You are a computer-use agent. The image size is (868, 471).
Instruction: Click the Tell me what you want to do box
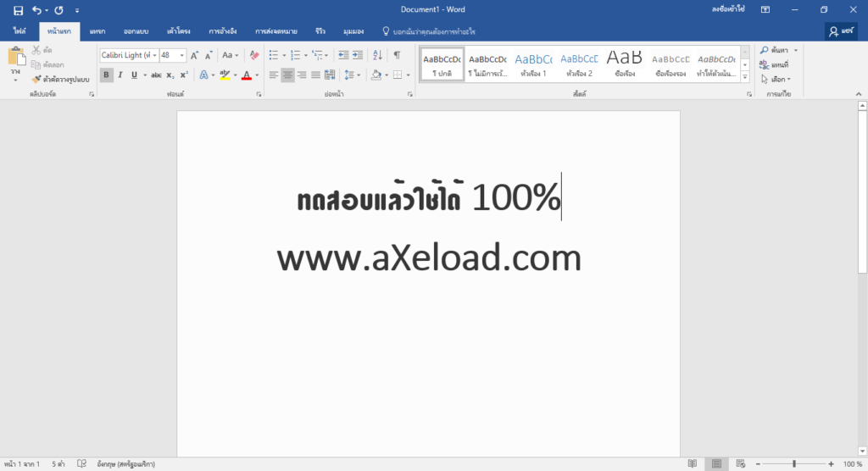click(429, 31)
